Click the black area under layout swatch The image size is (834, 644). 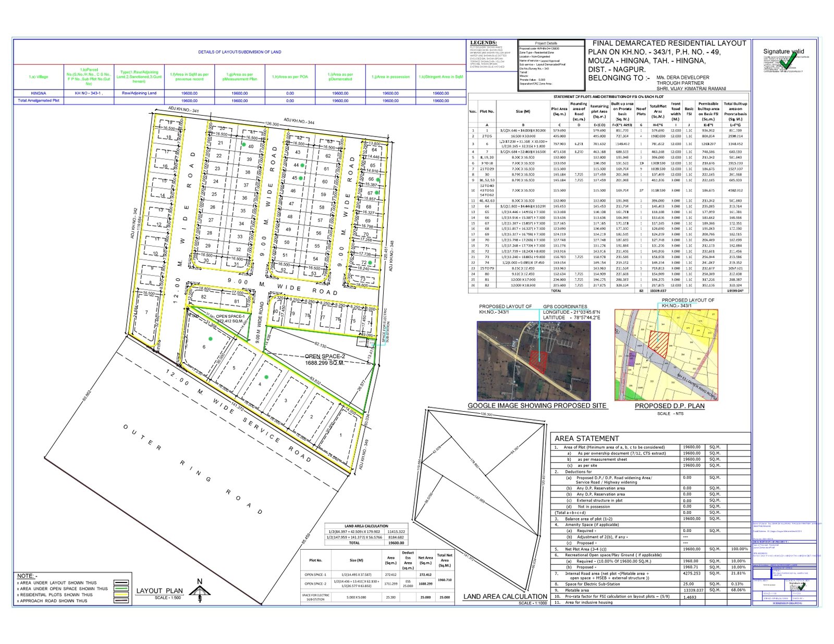point(121,583)
